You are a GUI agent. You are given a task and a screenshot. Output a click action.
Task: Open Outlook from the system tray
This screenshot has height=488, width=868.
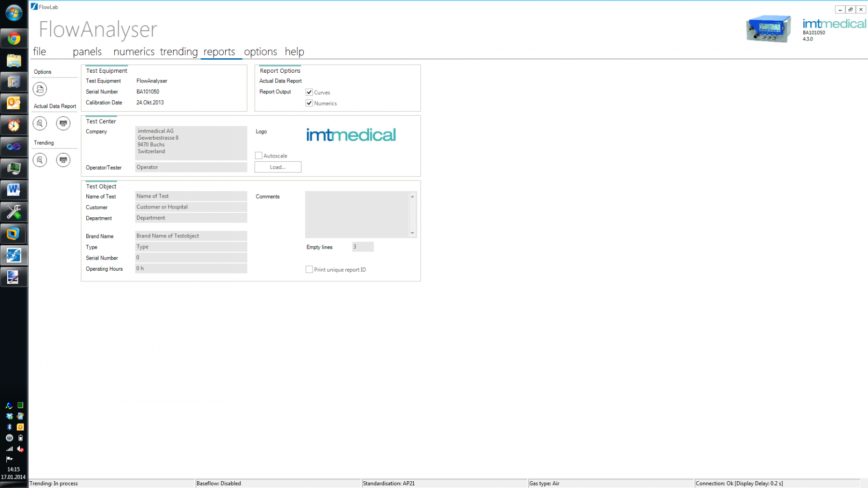[x=20, y=427]
